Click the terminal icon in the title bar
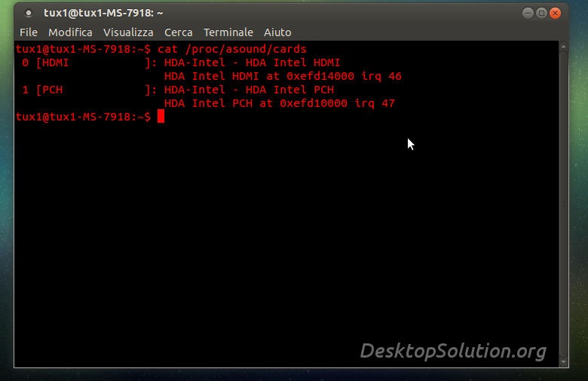588x381 pixels. (x=29, y=13)
